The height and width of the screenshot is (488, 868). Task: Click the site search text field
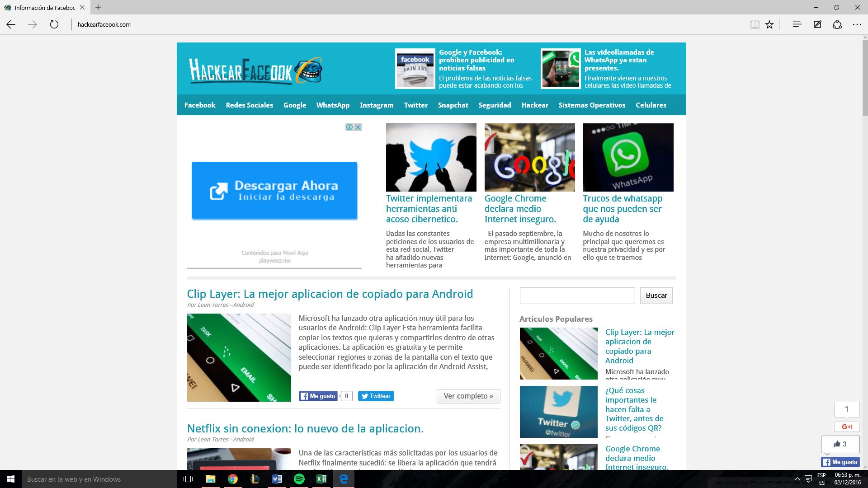[577, 296]
